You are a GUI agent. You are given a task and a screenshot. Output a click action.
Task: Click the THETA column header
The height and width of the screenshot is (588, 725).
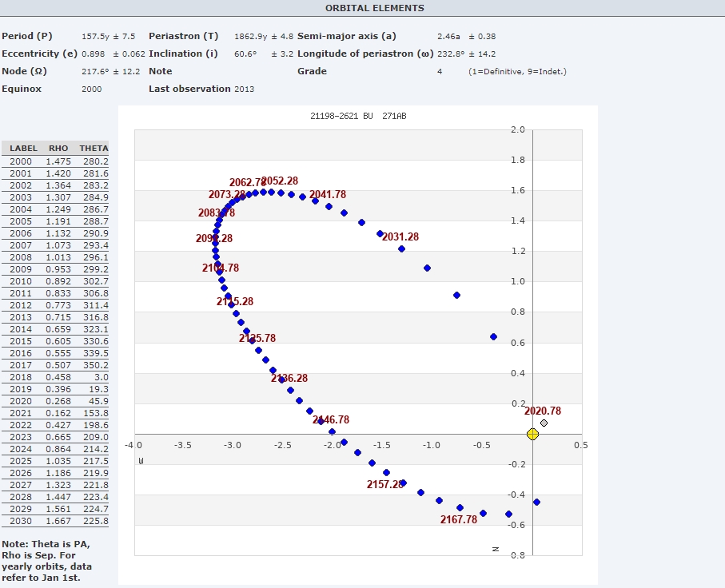(x=94, y=149)
